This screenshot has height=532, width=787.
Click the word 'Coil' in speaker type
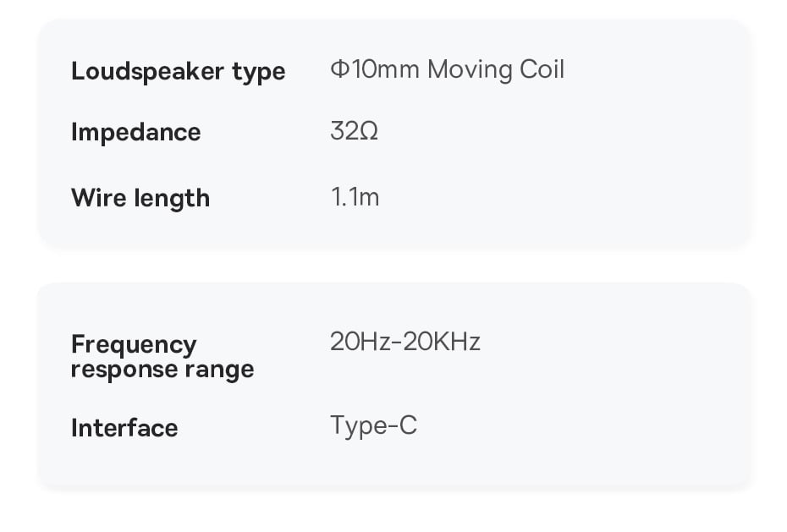[x=542, y=69]
